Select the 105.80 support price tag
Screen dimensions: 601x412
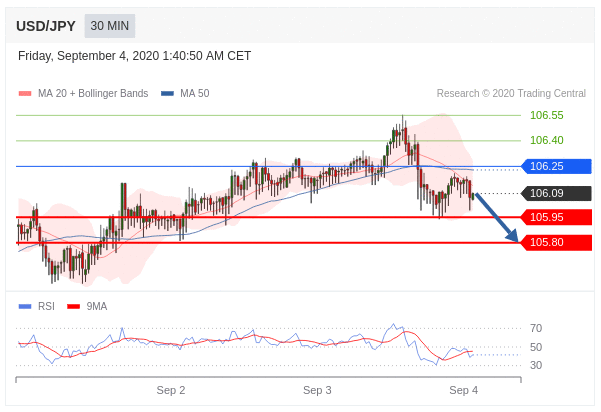click(x=557, y=243)
